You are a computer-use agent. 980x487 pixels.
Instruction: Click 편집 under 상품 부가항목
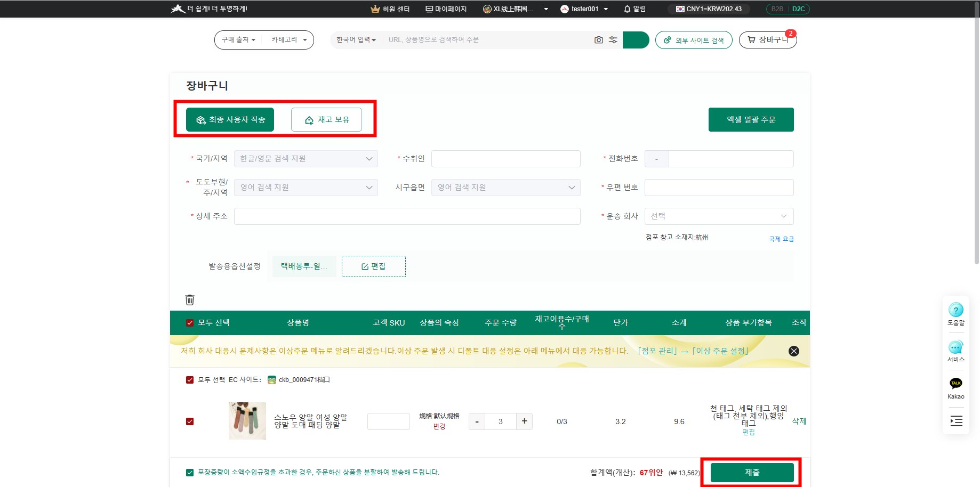(x=749, y=433)
